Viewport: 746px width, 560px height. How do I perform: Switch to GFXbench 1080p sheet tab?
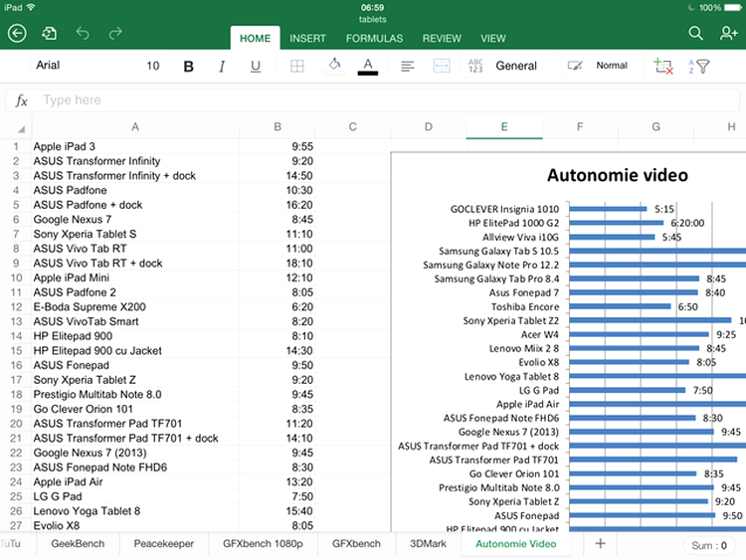263,544
